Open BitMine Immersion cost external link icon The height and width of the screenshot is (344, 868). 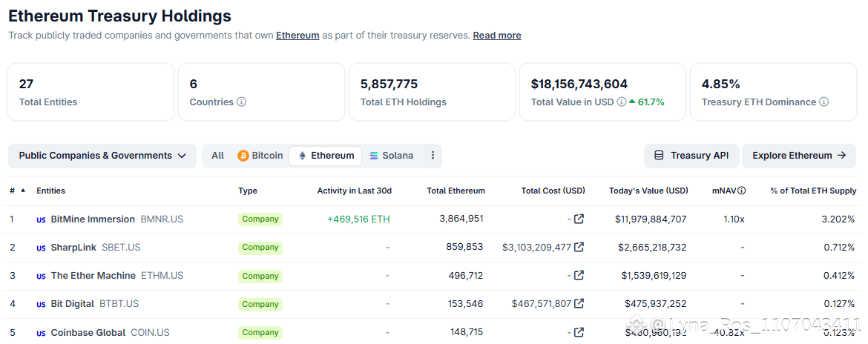[x=579, y=219]
